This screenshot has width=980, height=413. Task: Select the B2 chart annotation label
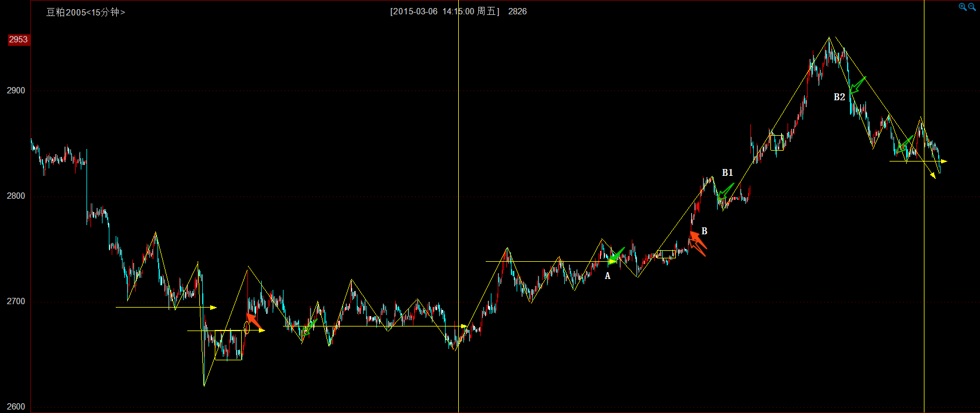[839, 97]
